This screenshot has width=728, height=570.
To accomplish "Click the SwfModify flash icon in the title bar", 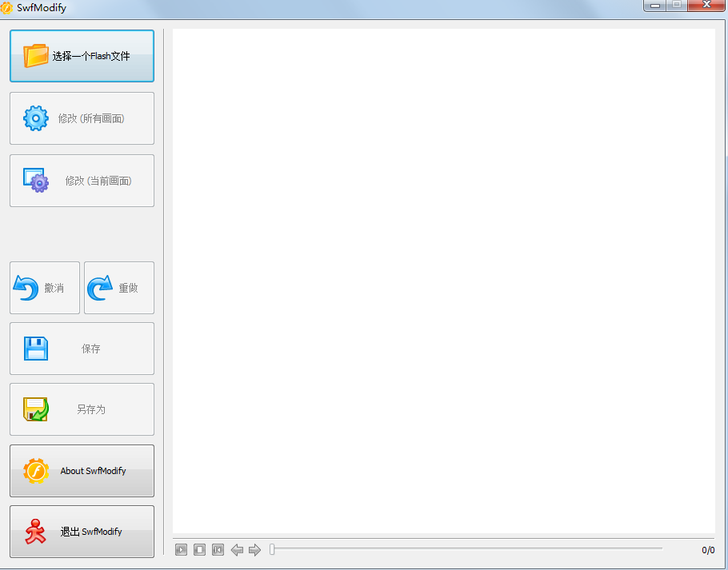I will [x=8, y=7].
